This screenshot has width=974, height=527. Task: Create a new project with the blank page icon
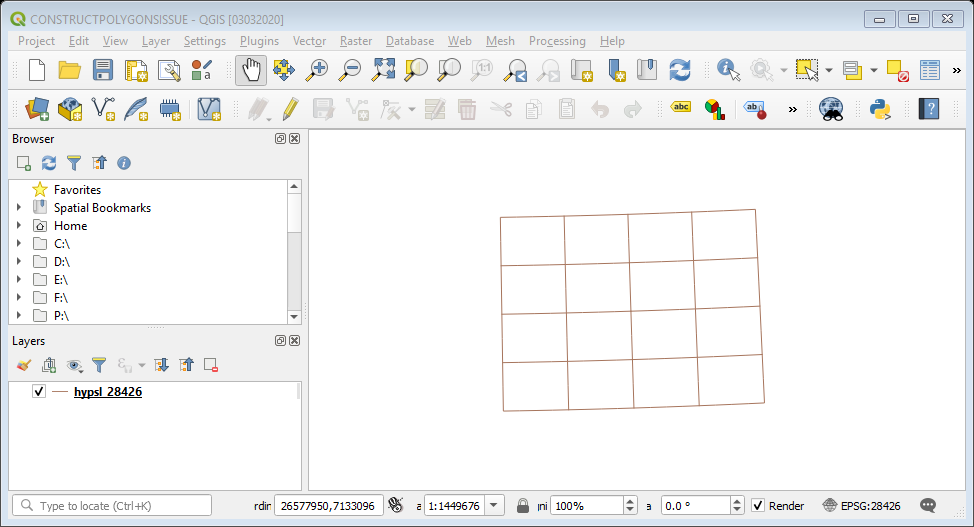point(37,70)
